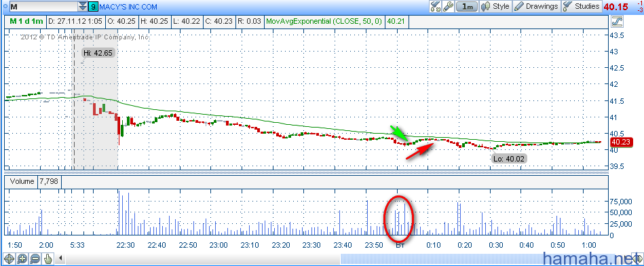Click the EMA value 40.21
This screenshot has height=266, width=644.
396,21
